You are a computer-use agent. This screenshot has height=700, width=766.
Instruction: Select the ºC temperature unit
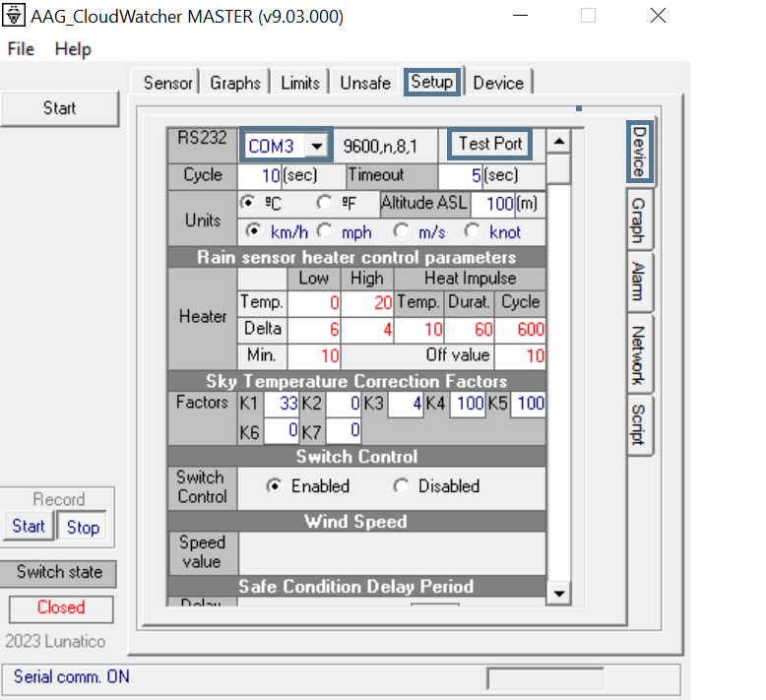(248, 202)
